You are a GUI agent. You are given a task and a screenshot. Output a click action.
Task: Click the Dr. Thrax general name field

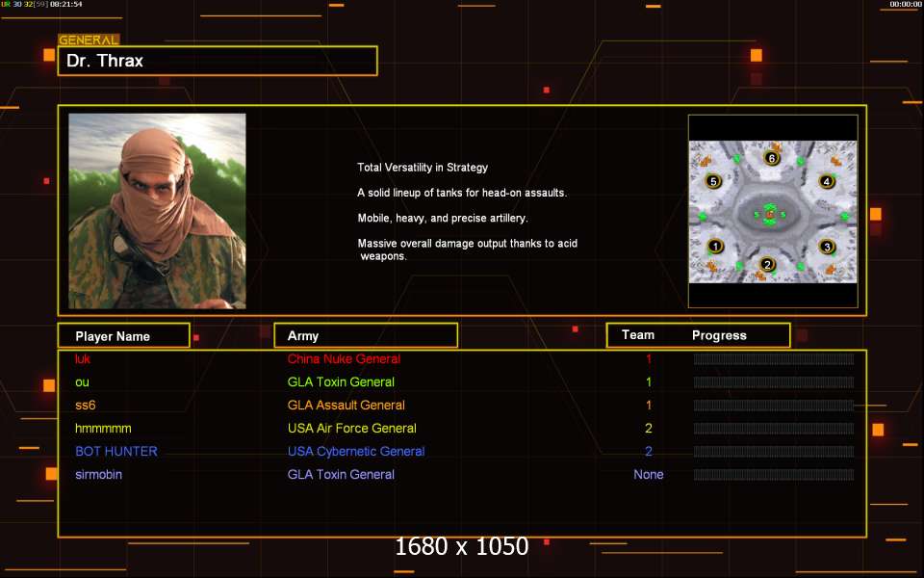click(x=218, y=61)
